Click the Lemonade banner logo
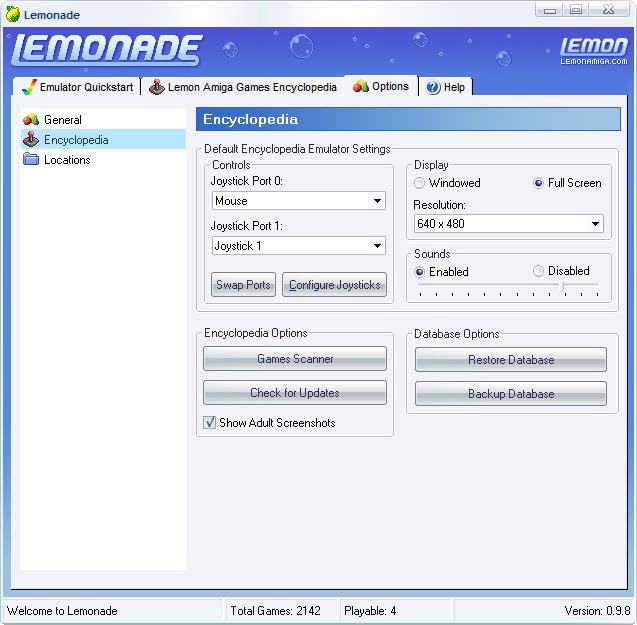This screenshot has height=625, width=637. coord(107,50)
